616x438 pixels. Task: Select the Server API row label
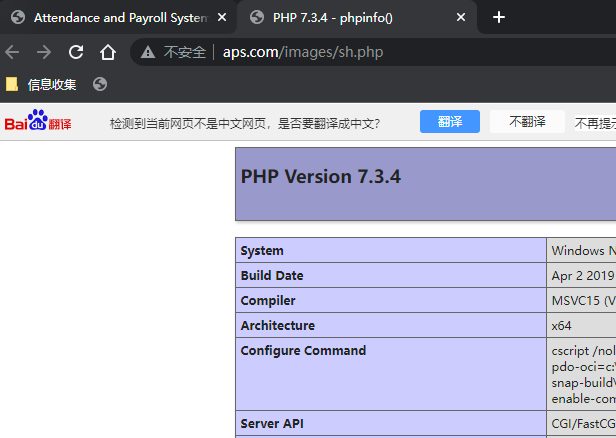pos(272,423)
